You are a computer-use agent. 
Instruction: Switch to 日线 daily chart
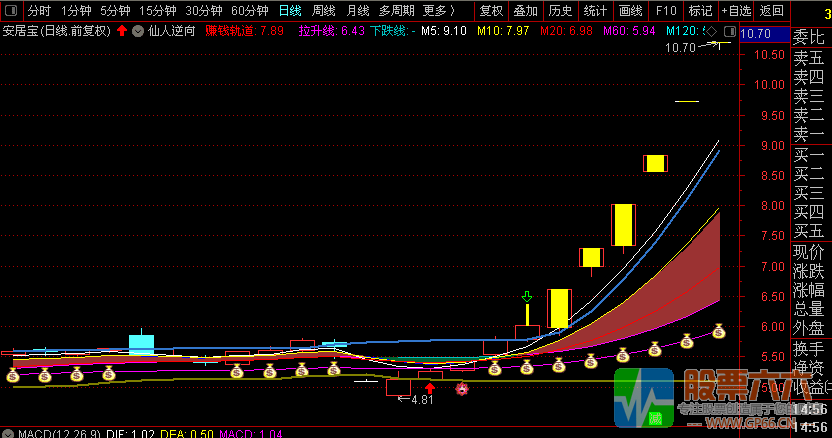point(290,11)
